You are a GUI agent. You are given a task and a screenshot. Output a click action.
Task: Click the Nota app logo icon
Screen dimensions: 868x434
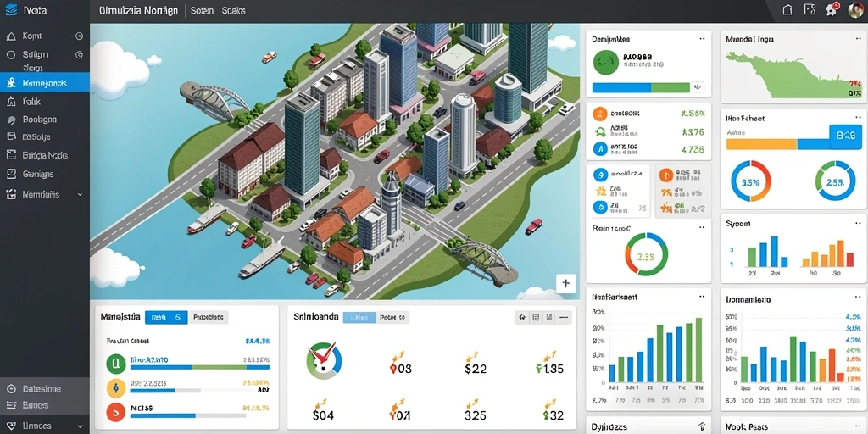10,10
